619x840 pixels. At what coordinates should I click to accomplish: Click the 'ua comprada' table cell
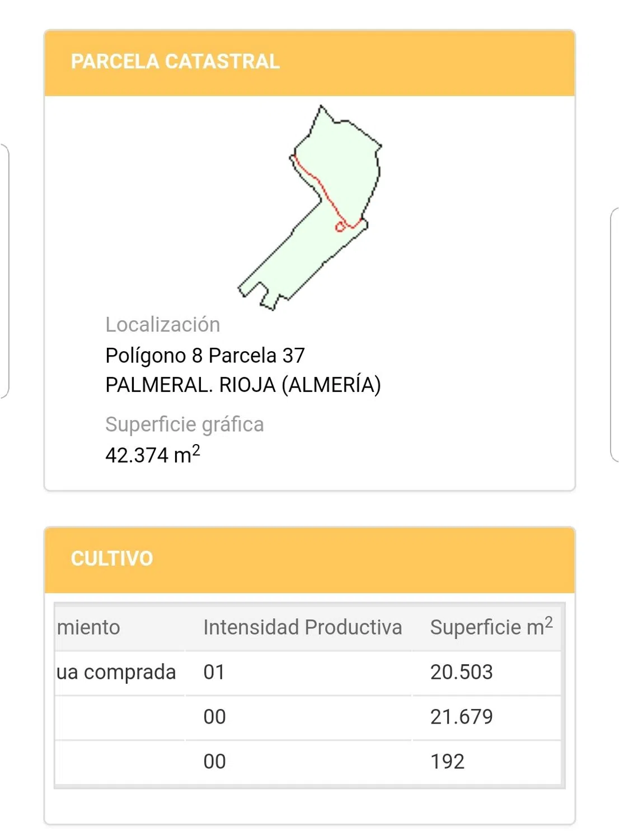coord(116,672)
